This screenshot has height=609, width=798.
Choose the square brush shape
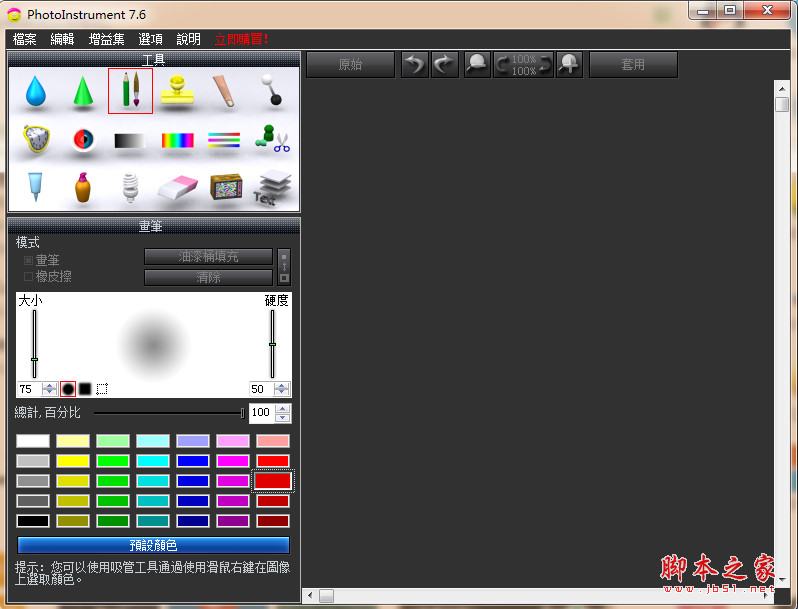pyautogui.click(x=85, y=389)
